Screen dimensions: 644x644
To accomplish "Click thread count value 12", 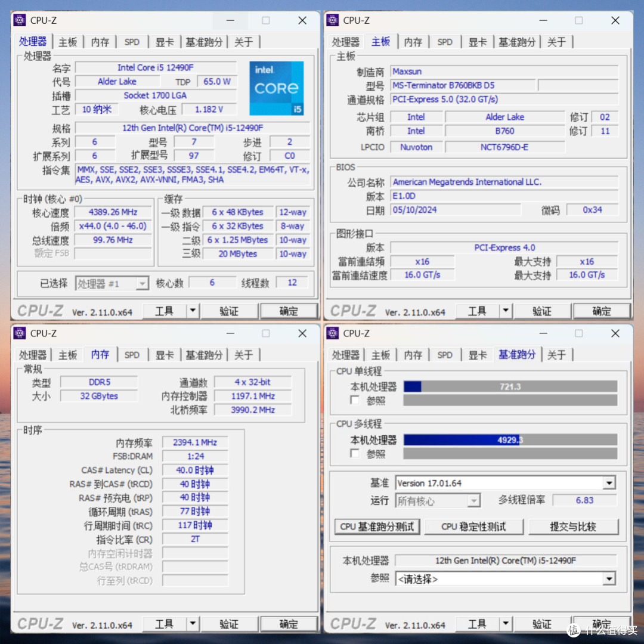I will (292, 283).
